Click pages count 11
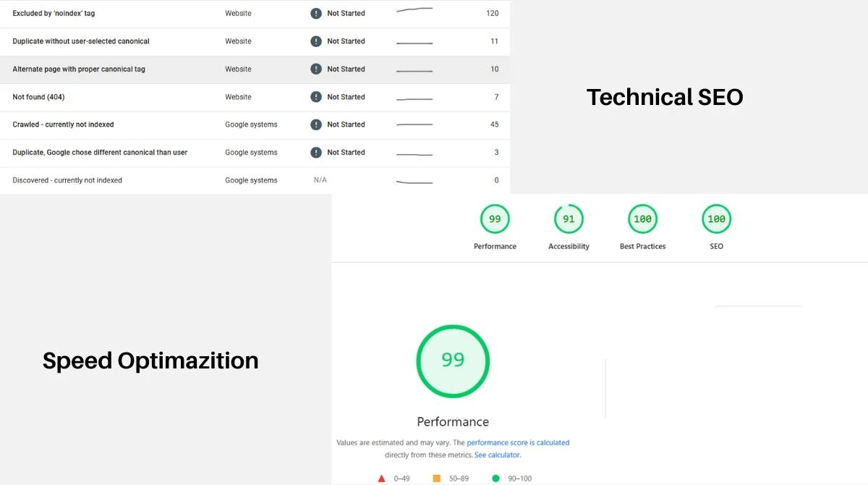Image resolution: width=868 pixels, height=485 pixels. pos(495,41)
